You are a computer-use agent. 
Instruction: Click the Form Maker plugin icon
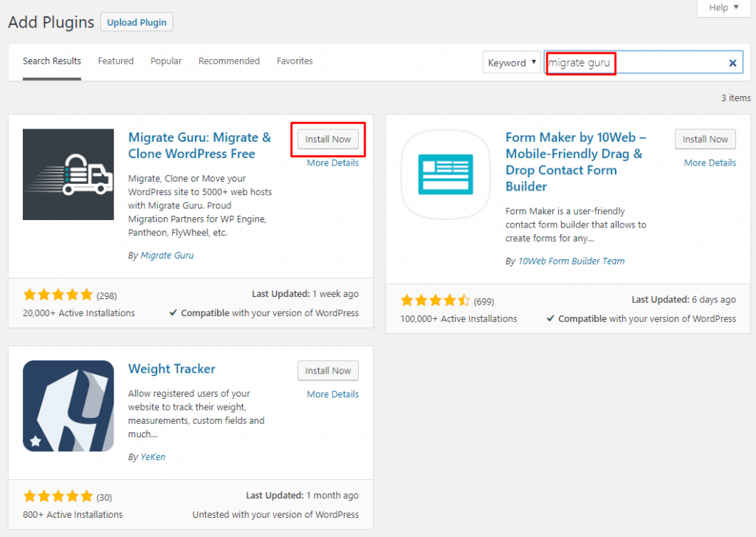(x=445, y=174)
